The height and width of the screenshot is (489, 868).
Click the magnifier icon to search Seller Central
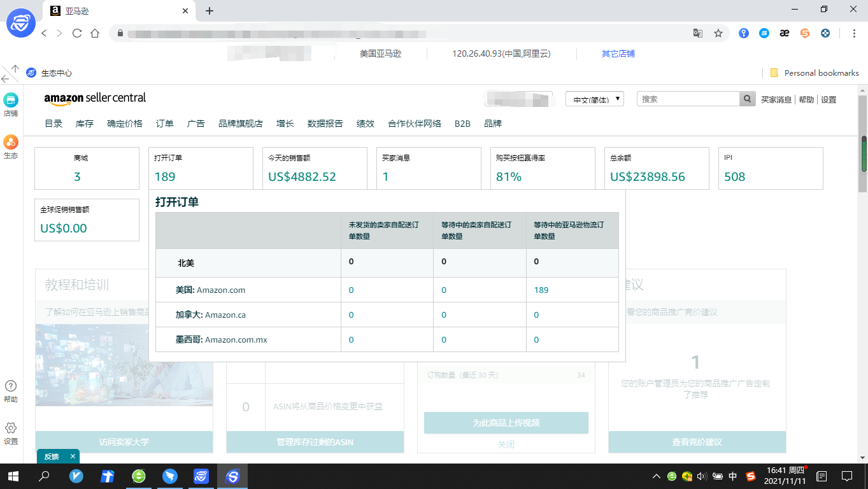point(746,99)
